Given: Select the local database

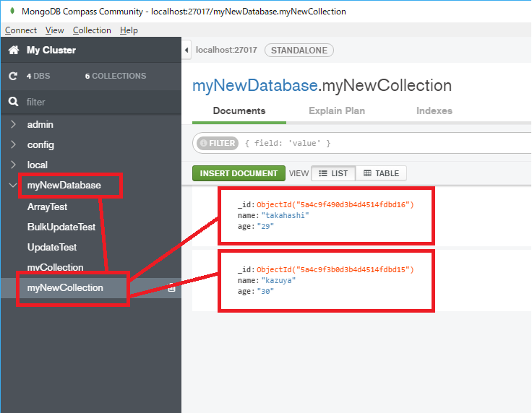Looking at the screenshot, I should click(38, 165).
